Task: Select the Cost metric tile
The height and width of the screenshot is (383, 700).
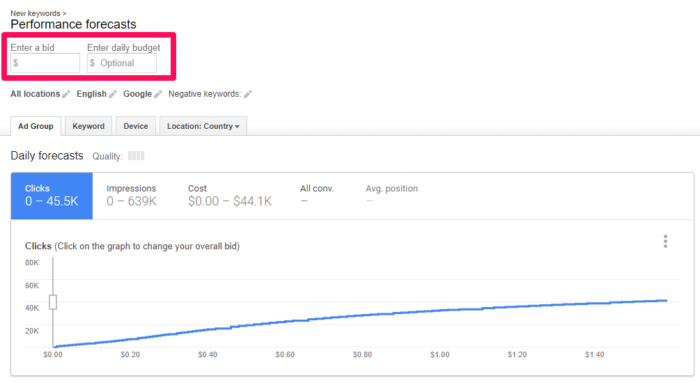Action: click(229, 196)
